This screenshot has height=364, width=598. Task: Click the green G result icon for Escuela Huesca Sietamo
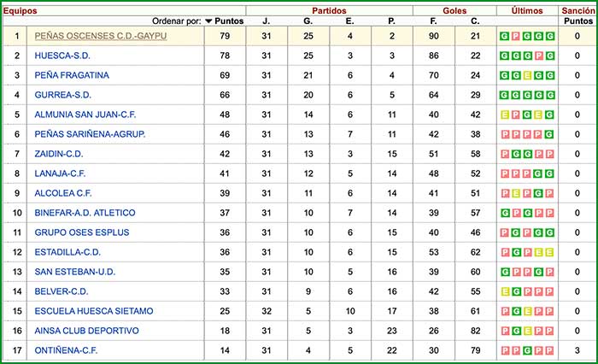(x=516, y=311)
